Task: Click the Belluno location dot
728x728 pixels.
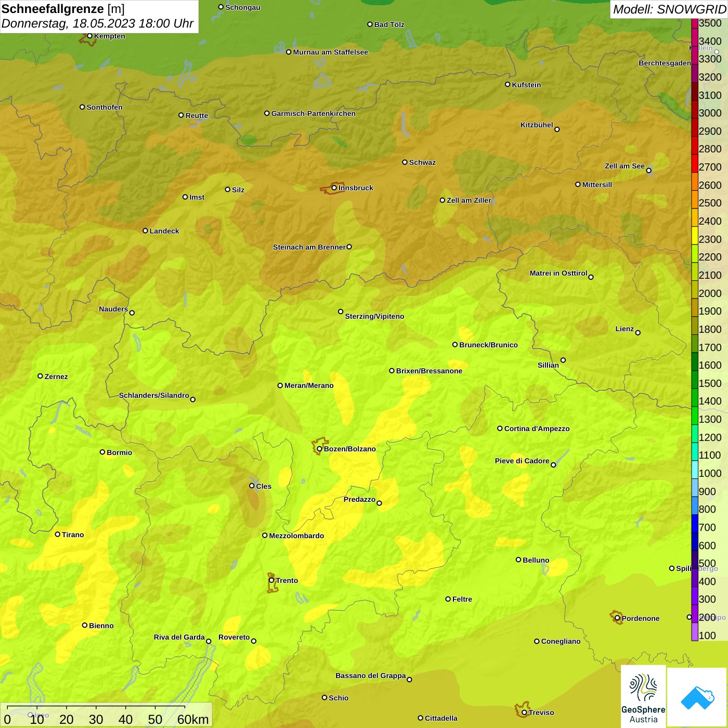Action: point(518,560)
